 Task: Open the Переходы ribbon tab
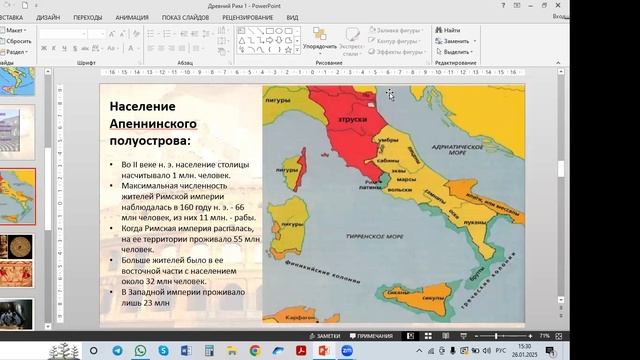[x=88, y=18]
